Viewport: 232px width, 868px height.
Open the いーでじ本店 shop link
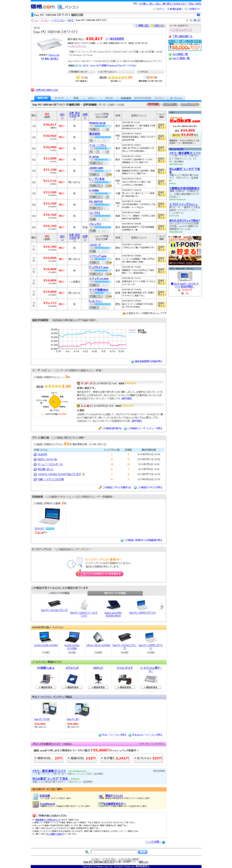[97, 178]
